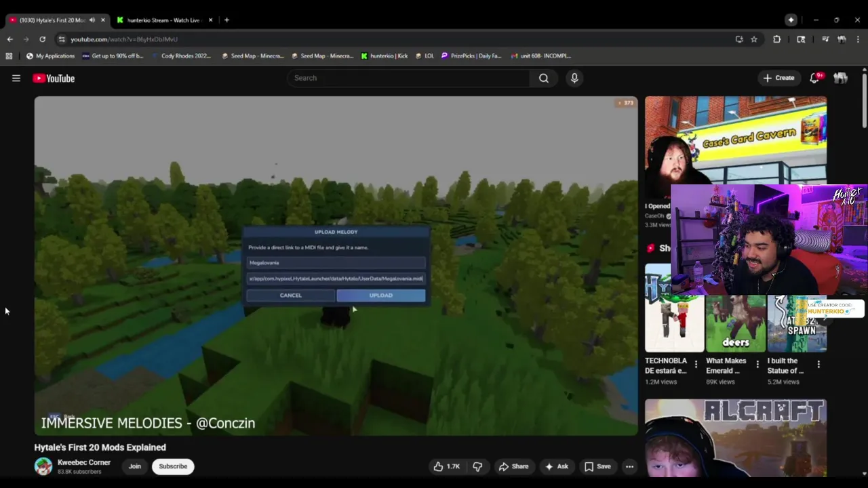This screenshot has width=868, height=488.
Task: Share the video
Action: [513, 466]
